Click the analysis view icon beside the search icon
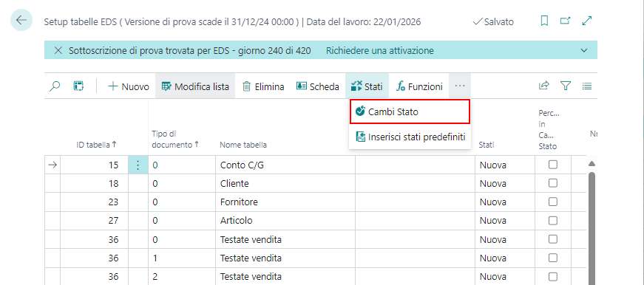Screen dimensions: 644x285 [x=78, y=86]
